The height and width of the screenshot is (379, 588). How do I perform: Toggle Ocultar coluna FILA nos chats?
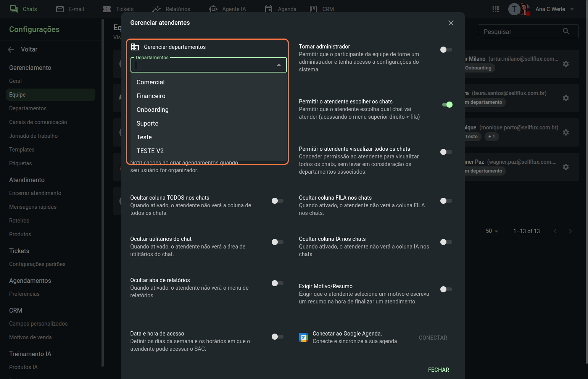point(446,201)
